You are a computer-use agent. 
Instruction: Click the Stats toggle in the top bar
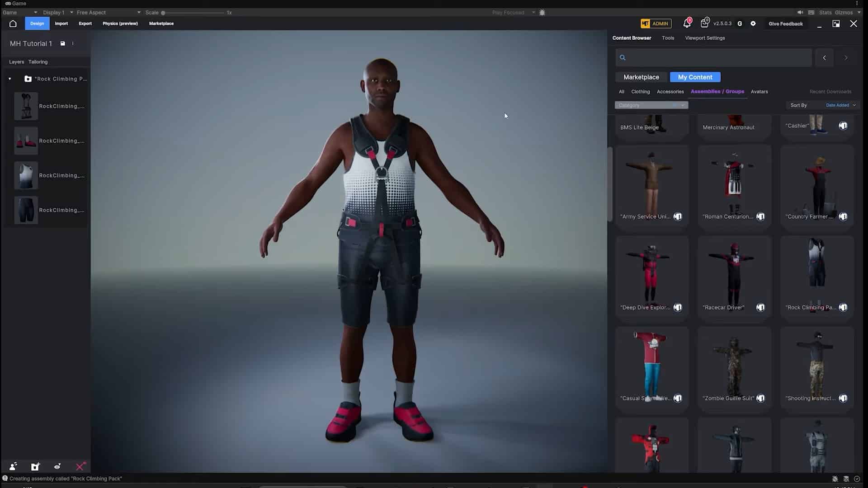pyautogui.click(x=825, y=12)
